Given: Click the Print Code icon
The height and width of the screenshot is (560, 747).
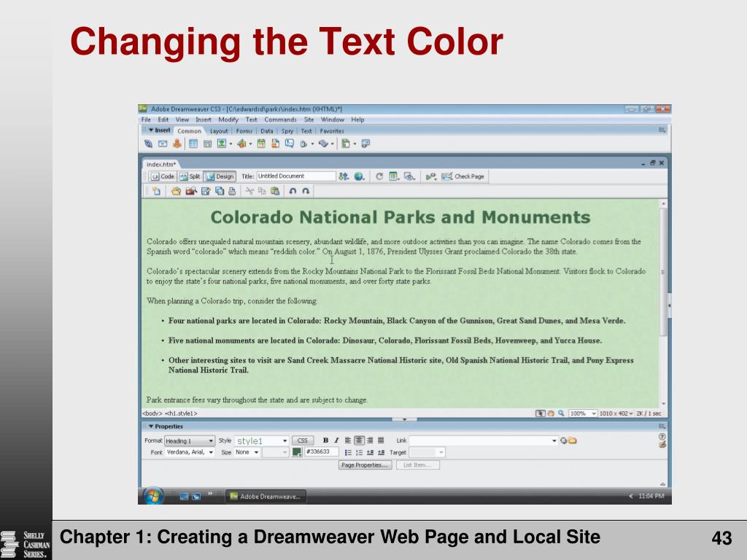Looking at the screenshot, I should 232,191.
